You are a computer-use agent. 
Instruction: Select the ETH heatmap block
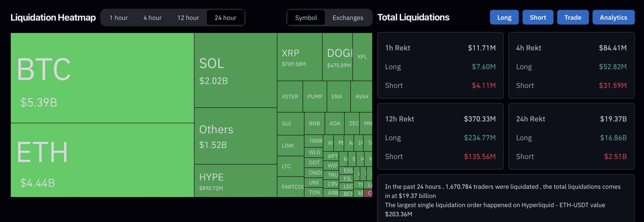point(102,160)
